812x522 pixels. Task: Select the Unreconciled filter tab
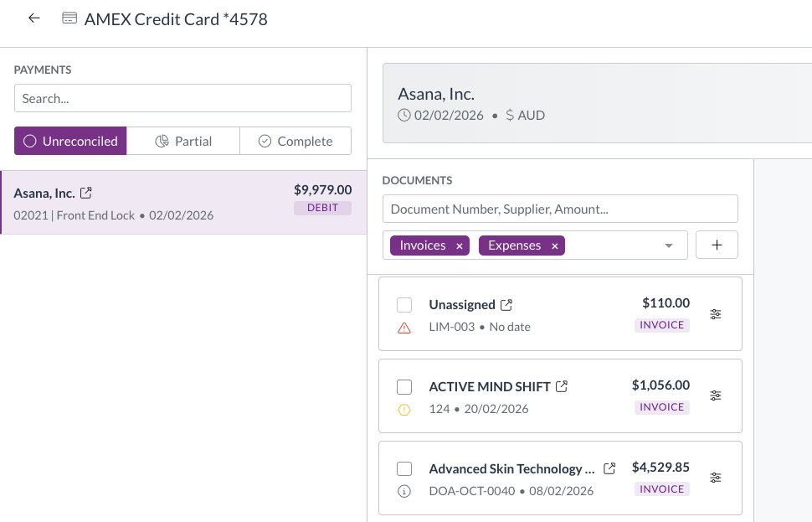pyautogui.click(x=70, y=142)
